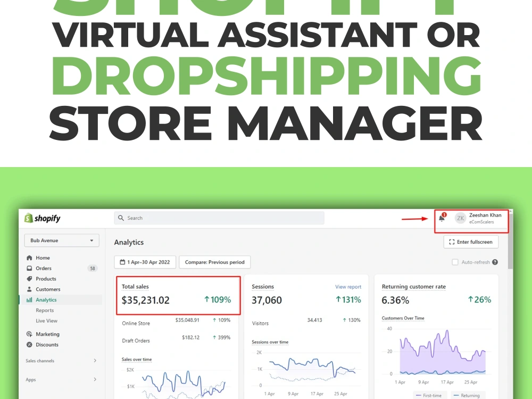Open Orders in sidebar
The image size is (532, 399).
44,268
